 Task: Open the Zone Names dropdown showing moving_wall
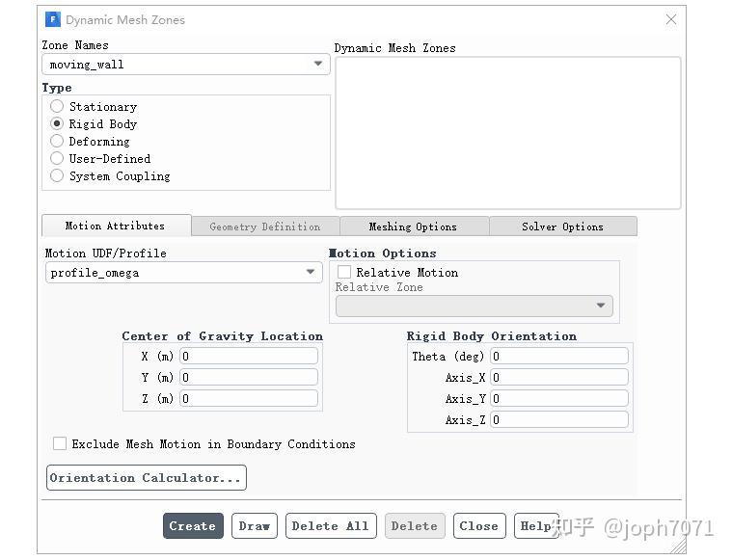tap(186, 64)
